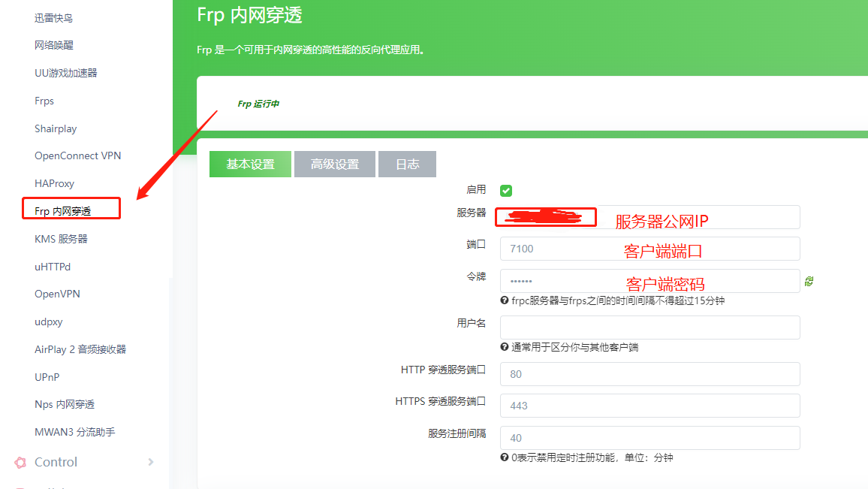
Task: Click the token refresh icon
Action: click(x=809, y=282)
